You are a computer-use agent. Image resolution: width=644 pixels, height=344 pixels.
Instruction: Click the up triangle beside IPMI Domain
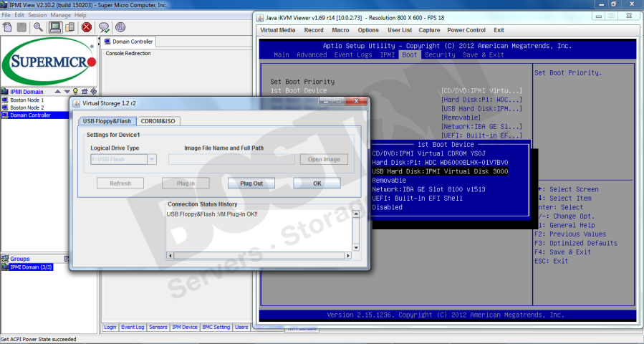58,92
